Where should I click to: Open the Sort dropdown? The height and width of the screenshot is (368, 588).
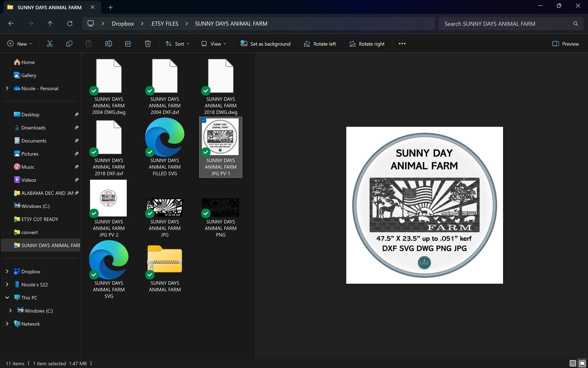point(177,44)
